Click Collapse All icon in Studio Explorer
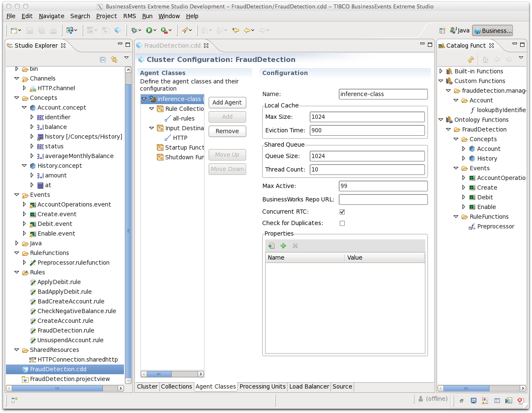532x413 pixels. point(103,60)
